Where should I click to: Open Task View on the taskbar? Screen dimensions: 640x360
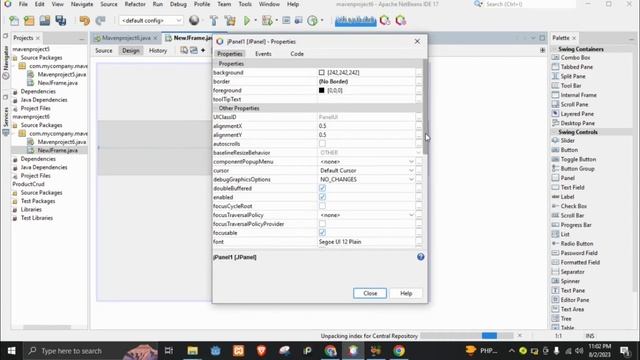click(x=169, y=351)
